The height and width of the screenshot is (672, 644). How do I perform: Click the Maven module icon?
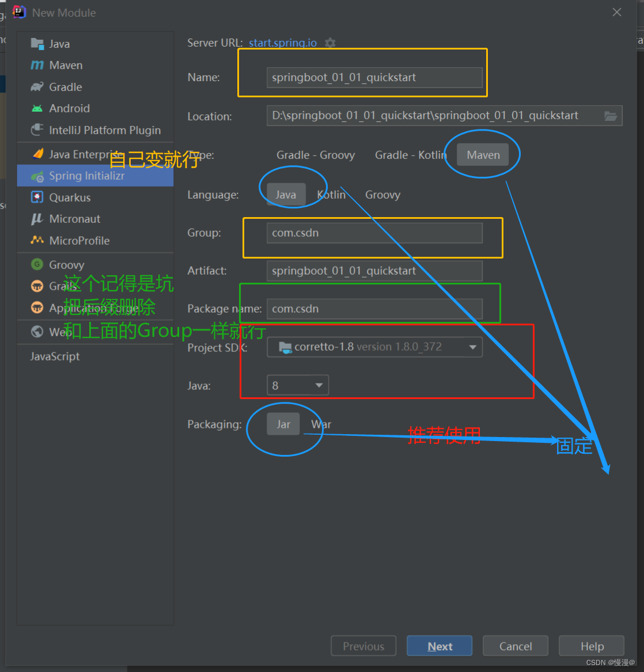(37, 65)
